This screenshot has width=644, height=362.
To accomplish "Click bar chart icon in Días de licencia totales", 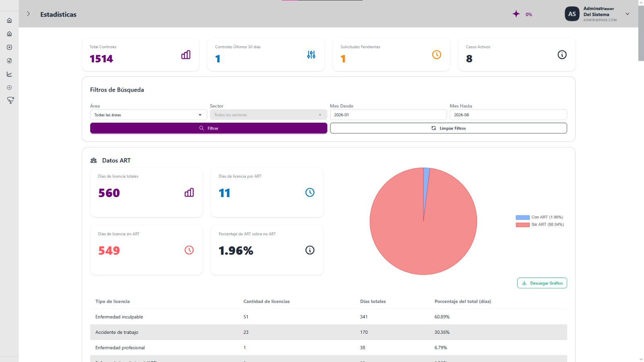I will click(189, 193).
